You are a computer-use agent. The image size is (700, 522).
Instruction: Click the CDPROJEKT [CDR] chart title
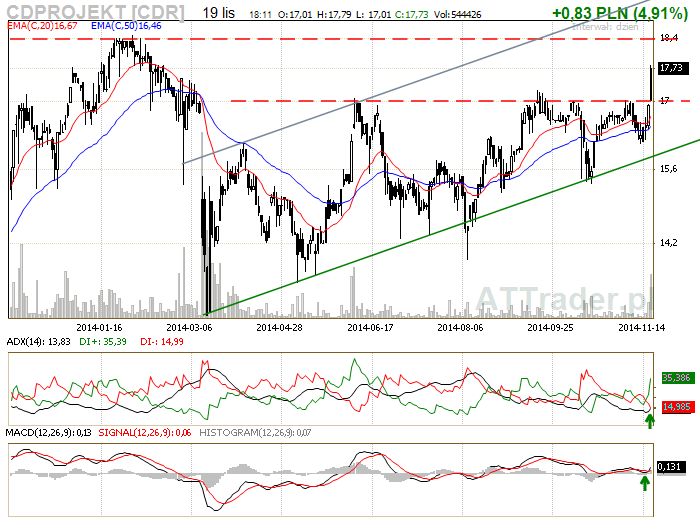(95, 12)
